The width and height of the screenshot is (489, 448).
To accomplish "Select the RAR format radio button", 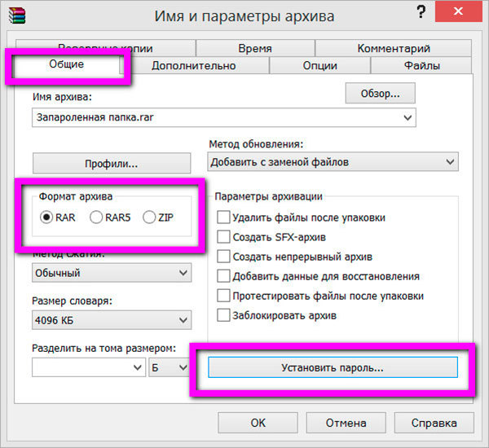I will pyautogui.click(x=46, y=217).
